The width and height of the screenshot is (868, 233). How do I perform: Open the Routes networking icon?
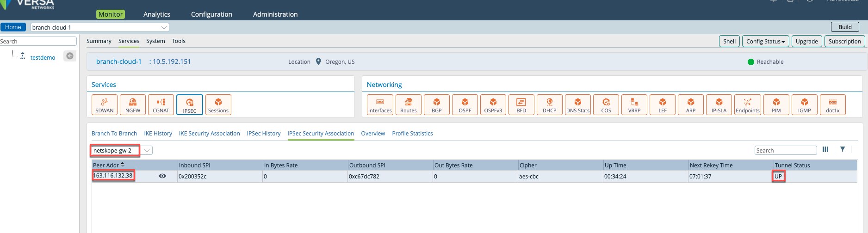point(409,105)
